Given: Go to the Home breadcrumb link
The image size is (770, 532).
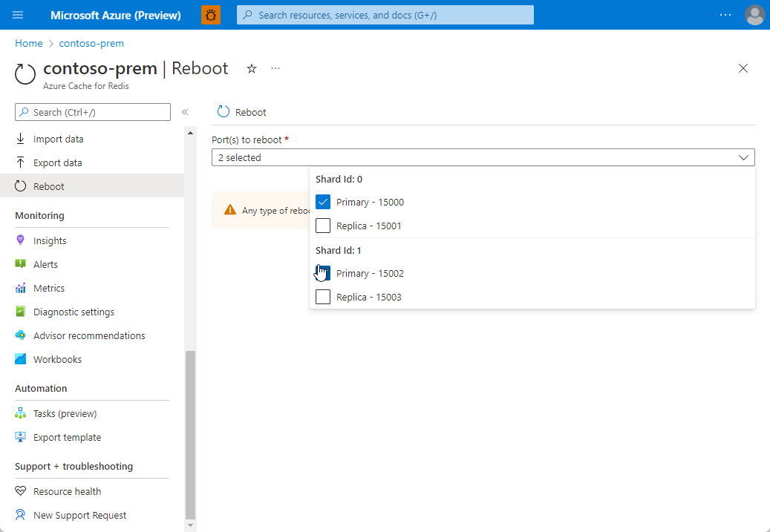Looking at the screenshot, I should pos(29,43).
